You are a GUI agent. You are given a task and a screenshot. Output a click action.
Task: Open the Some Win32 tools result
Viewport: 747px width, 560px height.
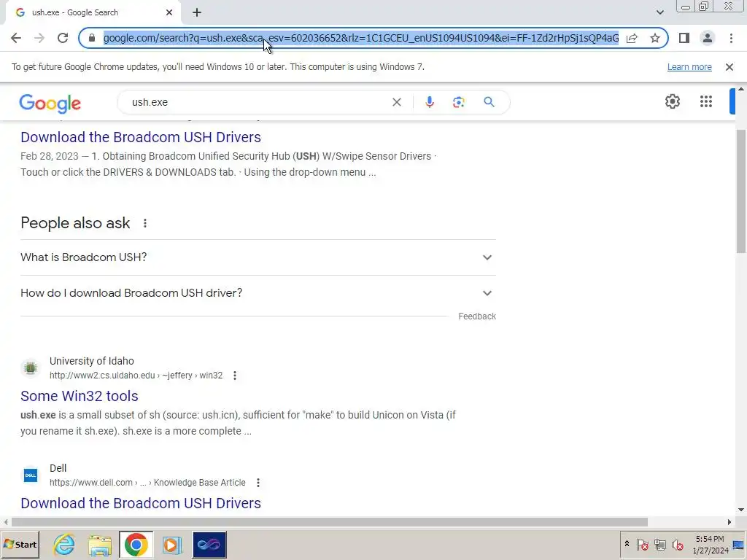point(79,396)
